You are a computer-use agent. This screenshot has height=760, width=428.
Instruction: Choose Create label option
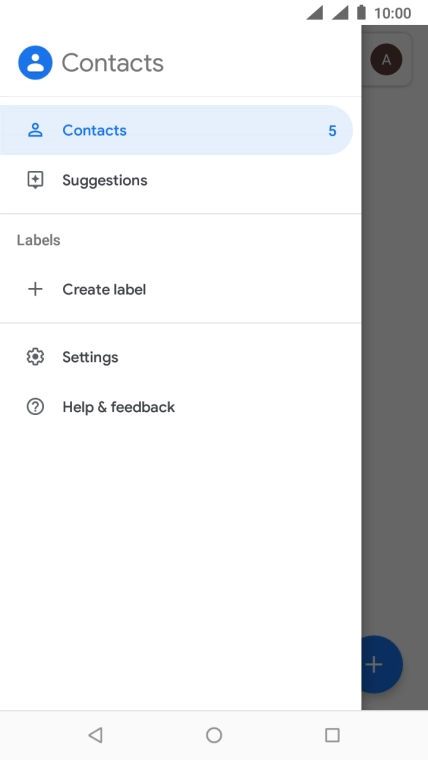tap(180, 289)
